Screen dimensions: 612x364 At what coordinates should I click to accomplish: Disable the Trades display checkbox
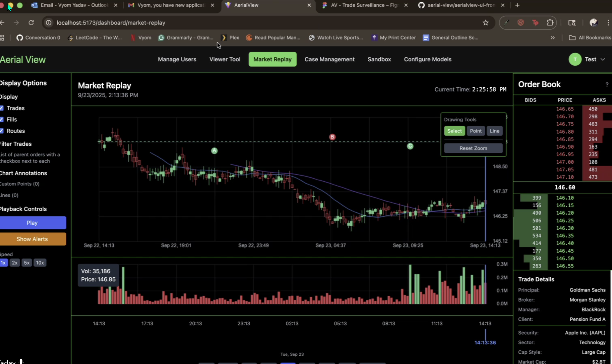(2, 108)
